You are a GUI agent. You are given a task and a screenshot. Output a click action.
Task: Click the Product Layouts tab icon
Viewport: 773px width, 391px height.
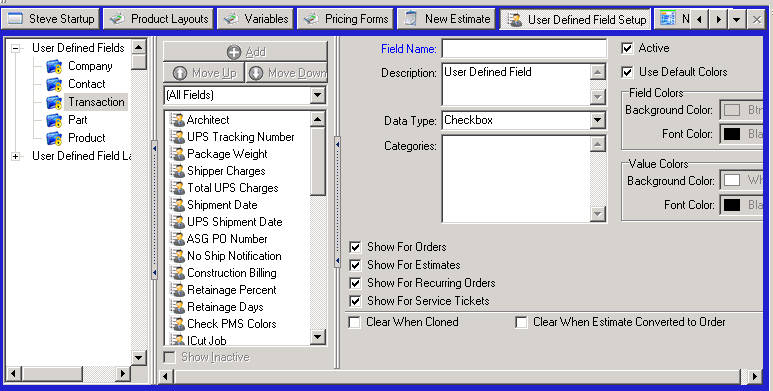tap(117, 19)
